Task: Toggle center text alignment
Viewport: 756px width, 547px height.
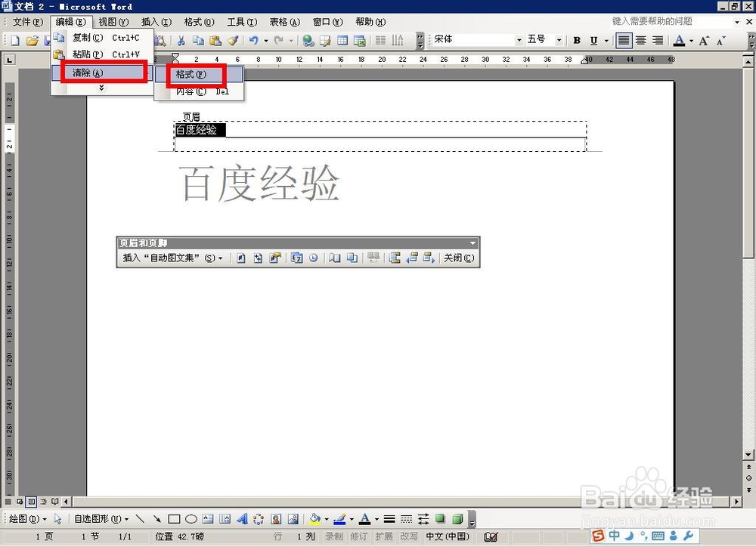Action: (641, 41)
